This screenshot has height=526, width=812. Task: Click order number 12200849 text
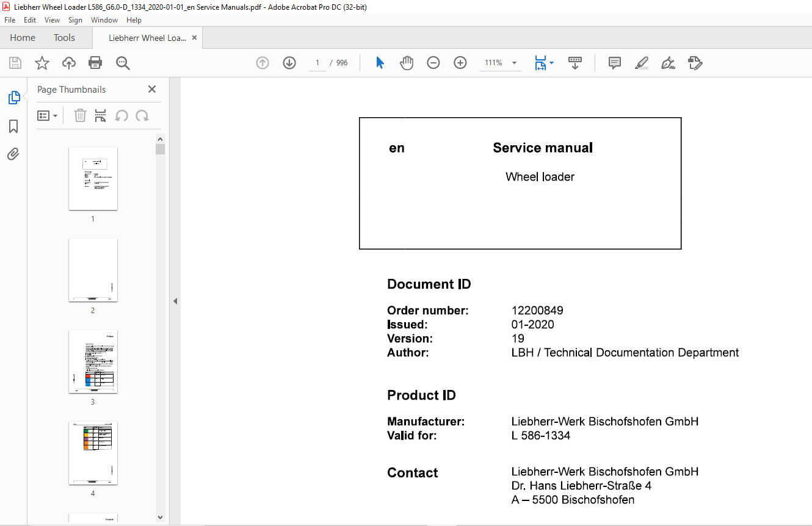(537, 311)
